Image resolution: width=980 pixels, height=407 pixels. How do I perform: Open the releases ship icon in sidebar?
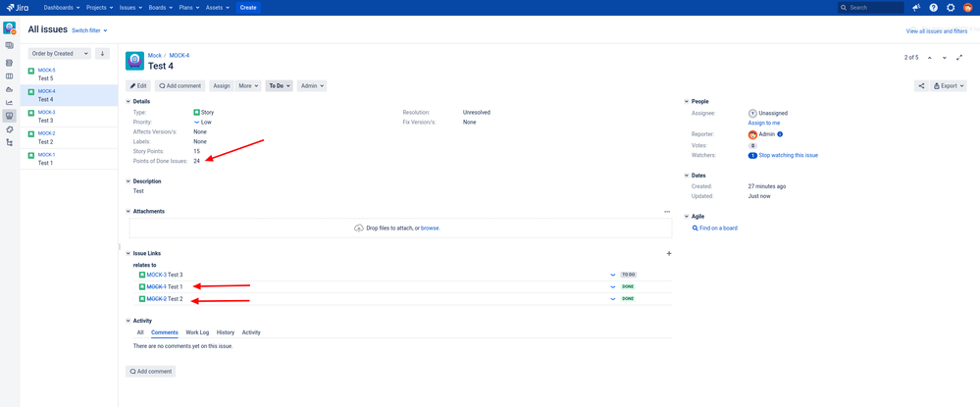(x=10, y=89)
